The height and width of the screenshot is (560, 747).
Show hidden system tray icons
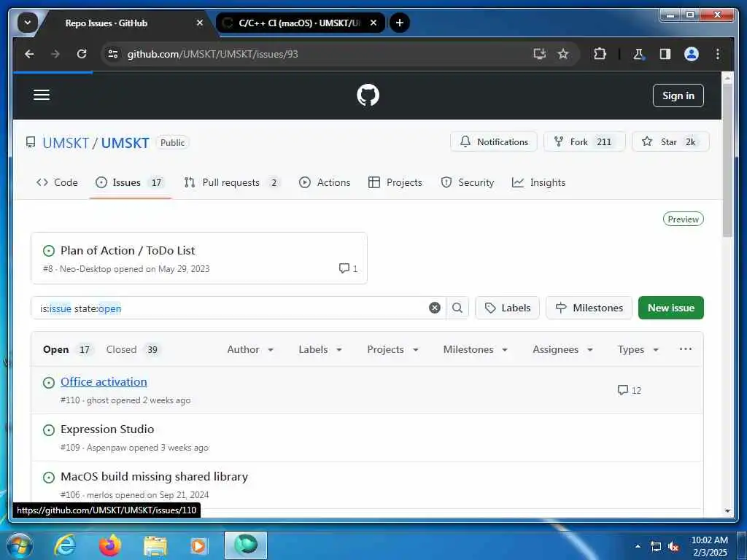638,546
